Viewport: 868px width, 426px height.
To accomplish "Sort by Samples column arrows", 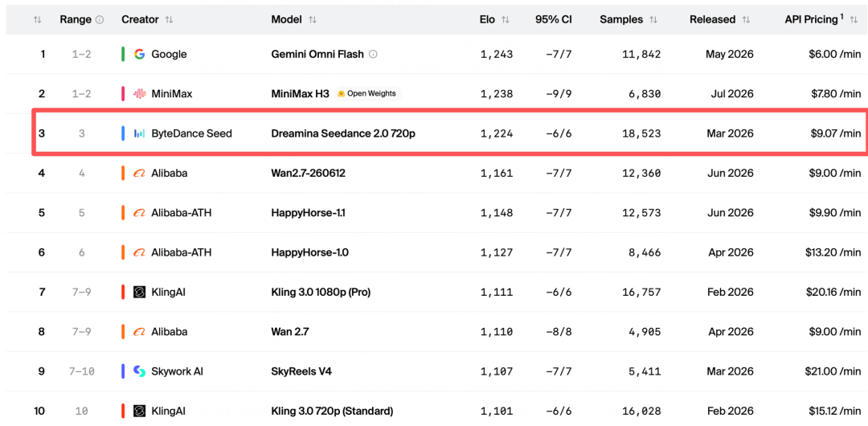I will 653,20.
